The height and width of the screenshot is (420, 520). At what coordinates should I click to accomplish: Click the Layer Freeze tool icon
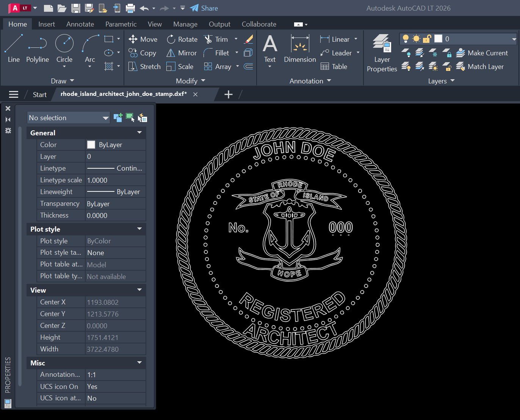433,53
